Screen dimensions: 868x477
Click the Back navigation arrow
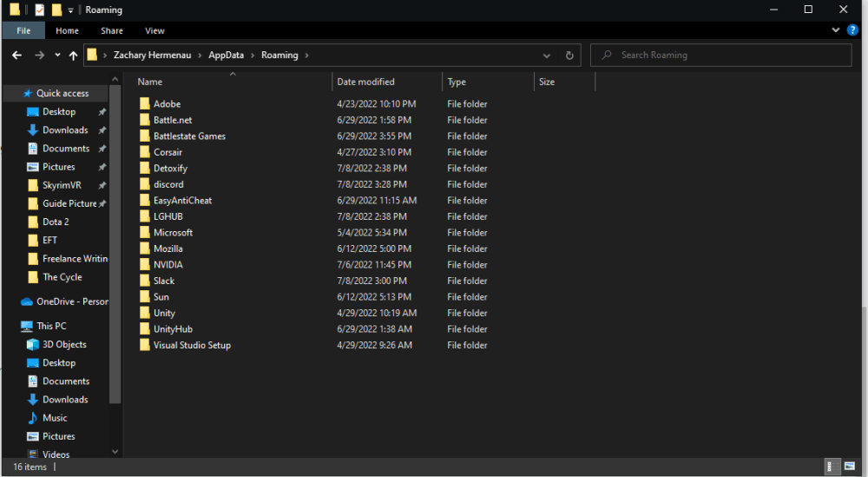(x=16, y=55)
